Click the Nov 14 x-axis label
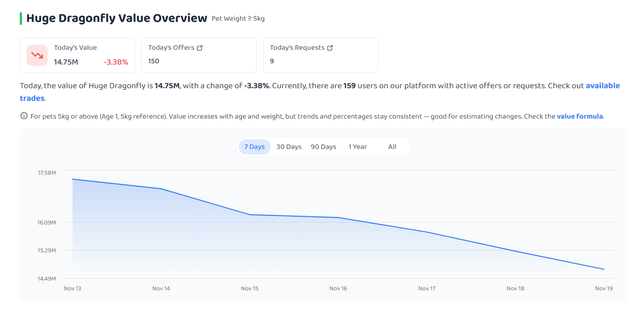644x311 pixels. tap(161, 288)
